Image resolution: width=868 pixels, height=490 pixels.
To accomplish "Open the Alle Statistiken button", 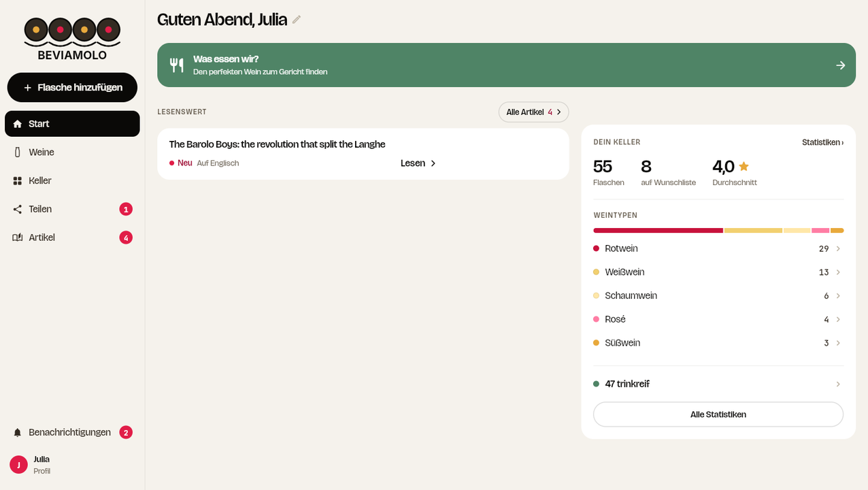I will coord(718,414).
